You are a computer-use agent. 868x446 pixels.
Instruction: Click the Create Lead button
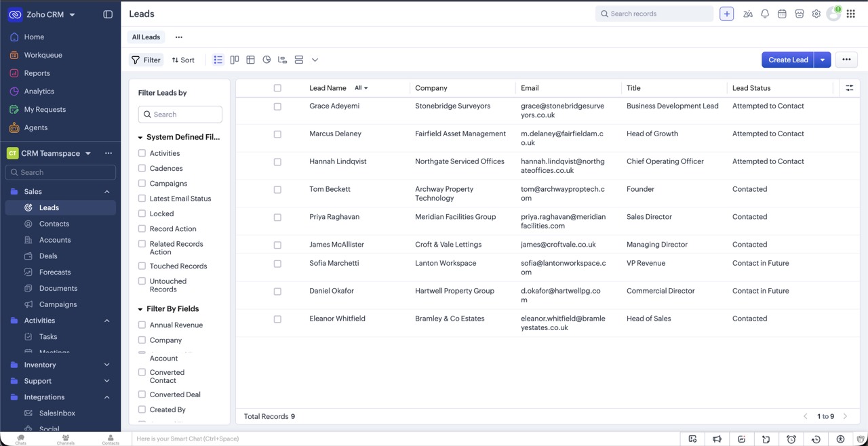click(788, 60)
